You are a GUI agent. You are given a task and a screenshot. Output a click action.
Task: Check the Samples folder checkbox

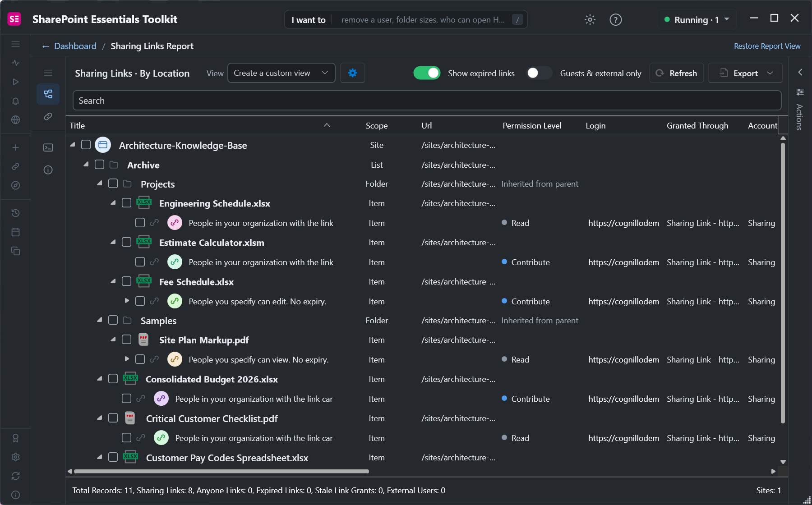(113, 320)
